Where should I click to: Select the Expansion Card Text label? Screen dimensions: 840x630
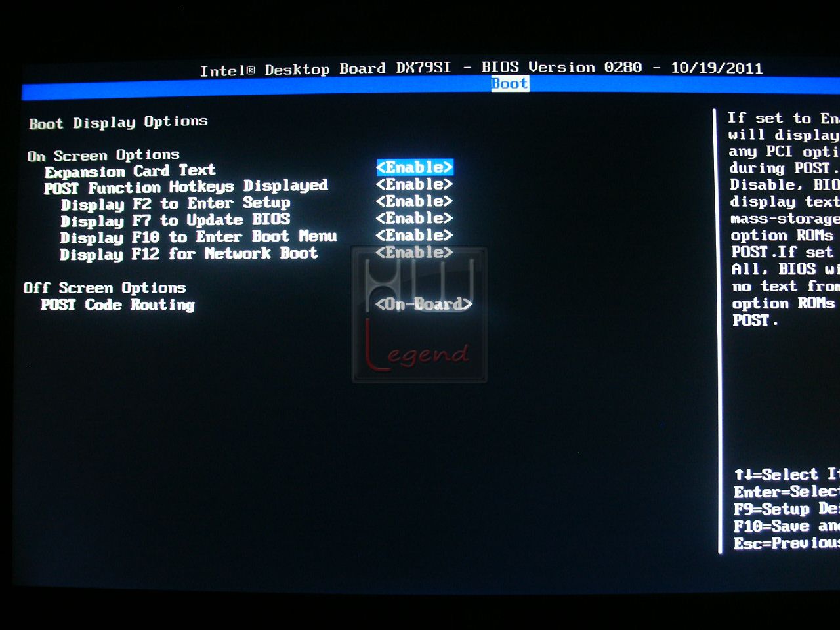130,171
